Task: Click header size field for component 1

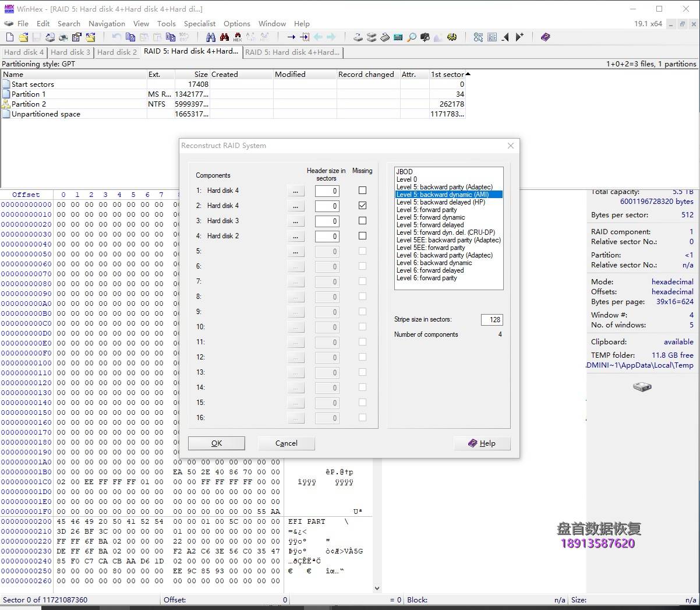Action: pos(327,191)
